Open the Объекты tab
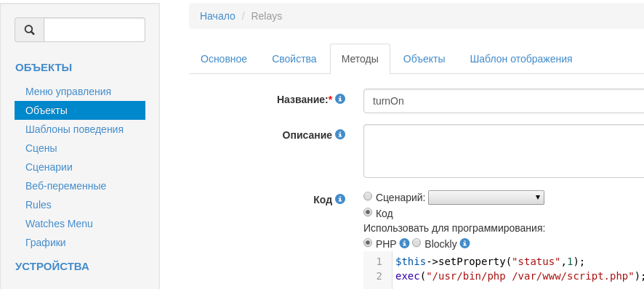The width and height of the screenshot is (644, 289). click(424, 59)
